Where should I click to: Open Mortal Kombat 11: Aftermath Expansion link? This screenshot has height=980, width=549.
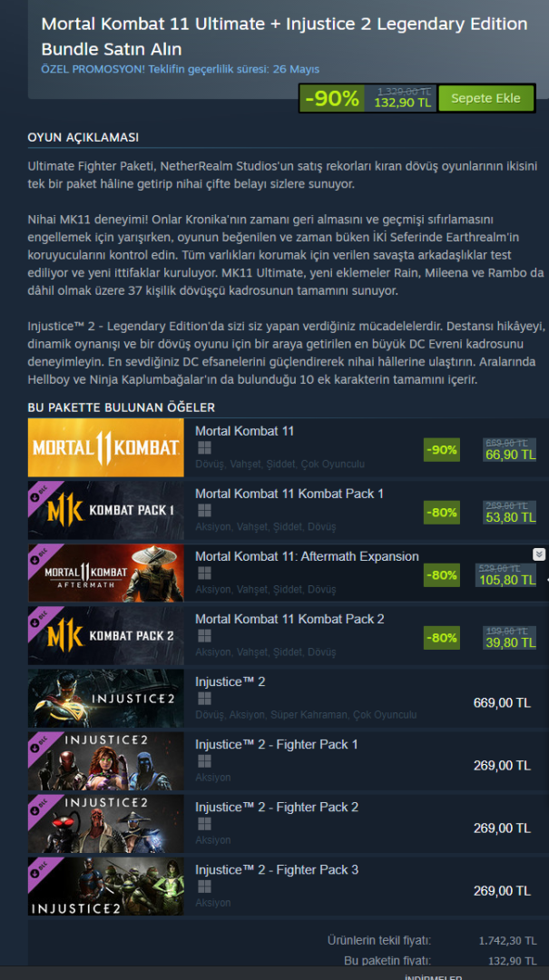click(x=307, y=556)
